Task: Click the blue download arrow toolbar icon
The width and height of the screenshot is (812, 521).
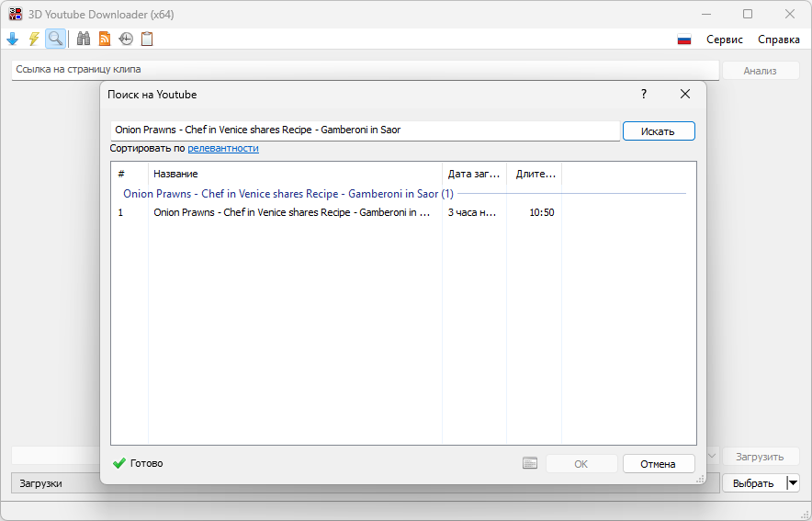Action: (x=13, y=39)
